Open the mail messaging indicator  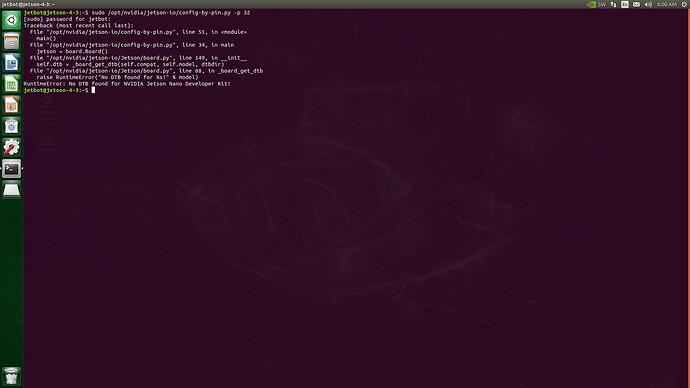pyautogui.click(x=636, y=4)
